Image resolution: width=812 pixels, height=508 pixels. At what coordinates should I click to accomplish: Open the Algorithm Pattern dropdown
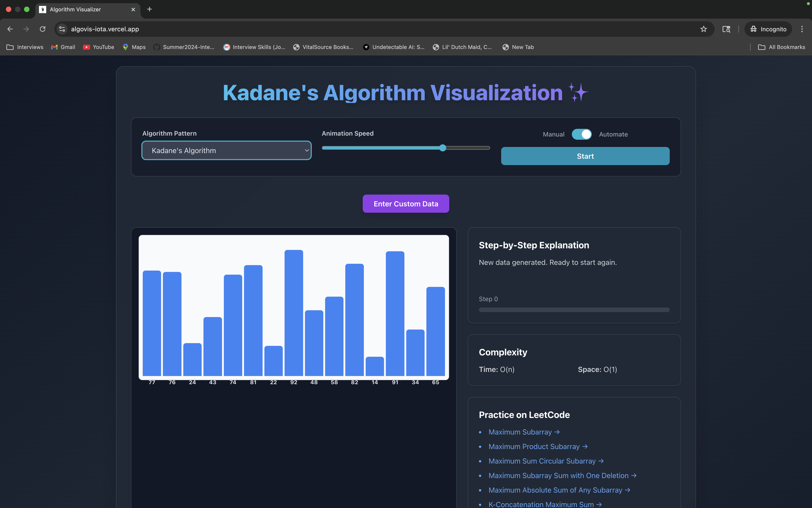227,151
